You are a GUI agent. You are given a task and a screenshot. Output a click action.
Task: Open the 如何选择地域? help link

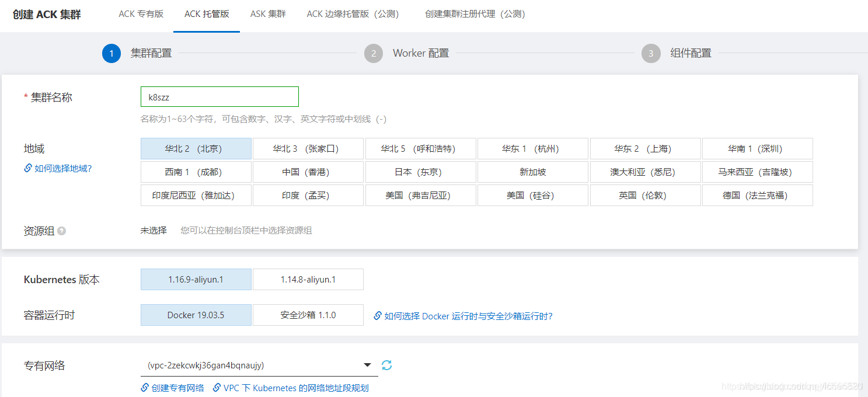(63, 168)
